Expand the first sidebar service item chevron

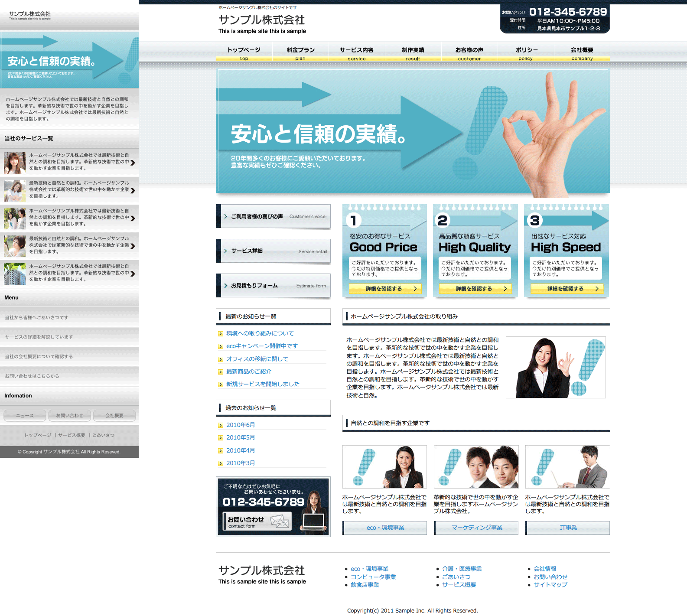[x=133, y=163]
